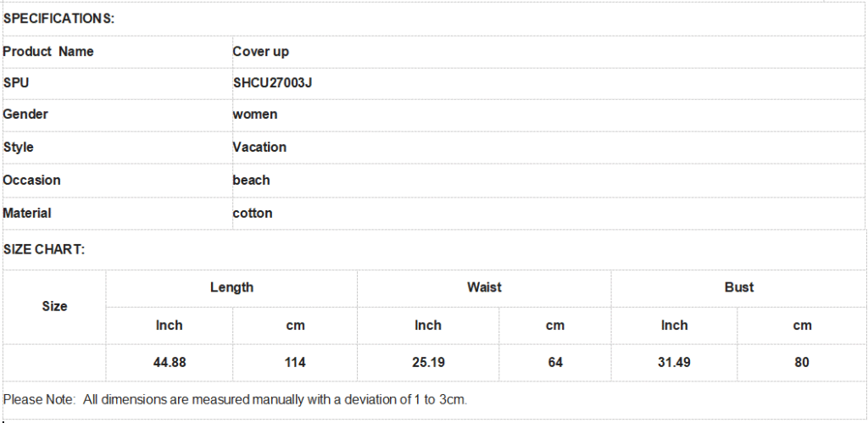Click the Waist column header
The image size is (868, 423).
click(484, 288)
